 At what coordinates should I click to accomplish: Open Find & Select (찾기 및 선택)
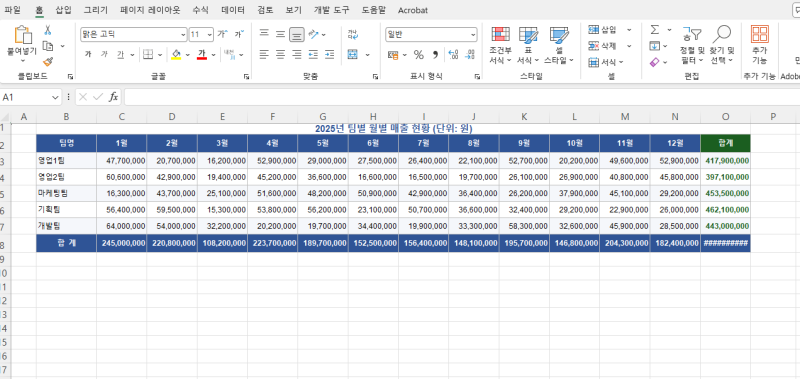tap(721, 45)
